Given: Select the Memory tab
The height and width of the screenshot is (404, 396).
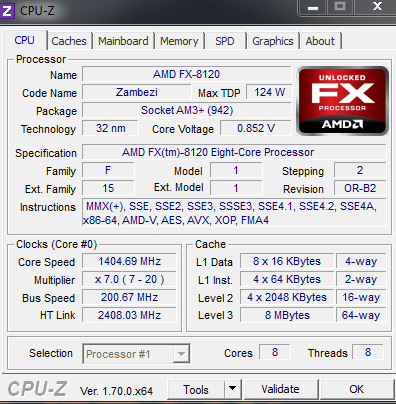Looking at the screenshot, I should click(179, 41).
